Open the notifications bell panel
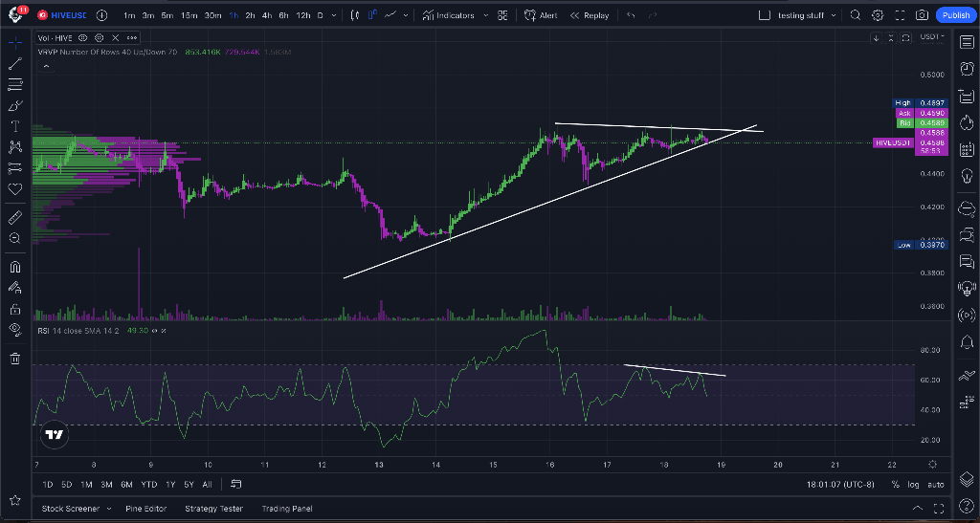Viewport: 980px width, 523px height. pyautogui.click(x=967, y=342)
